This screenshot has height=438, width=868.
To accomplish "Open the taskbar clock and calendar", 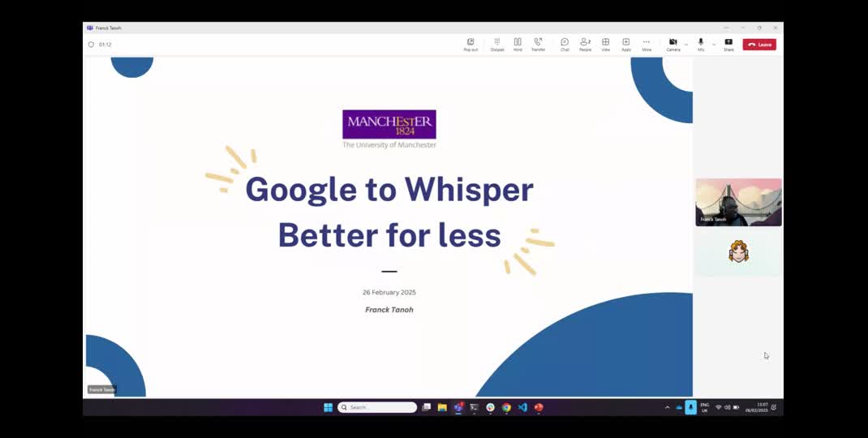I will [x=758, y=407].
